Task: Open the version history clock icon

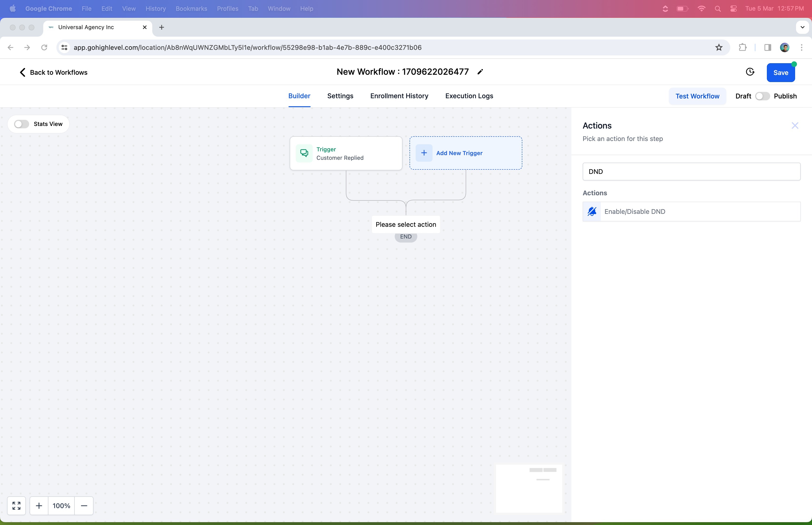Action: (x=750, y=72)
